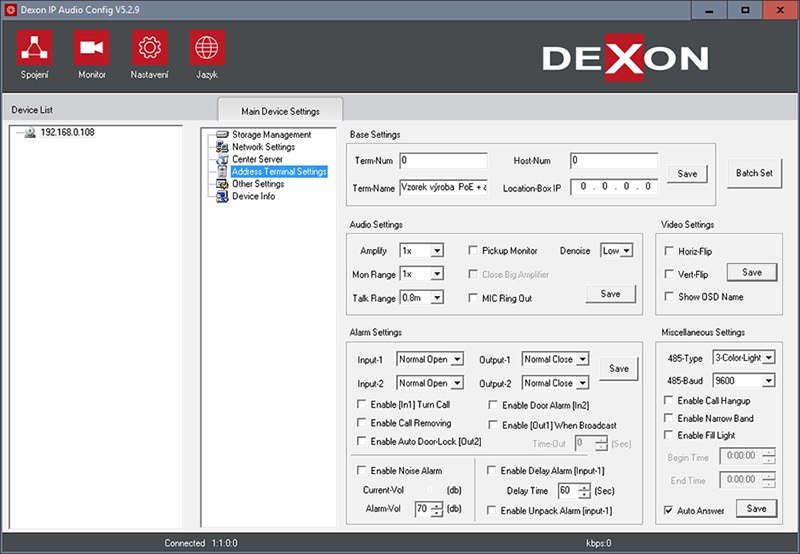Open the Amplify dropdown
800x554 pixels.
tap(437, 251)
